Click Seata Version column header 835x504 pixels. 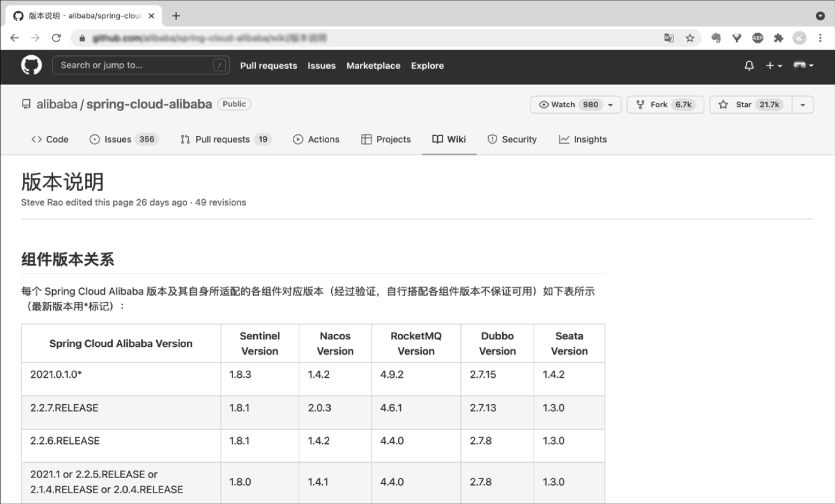click(x=569, y=343)
